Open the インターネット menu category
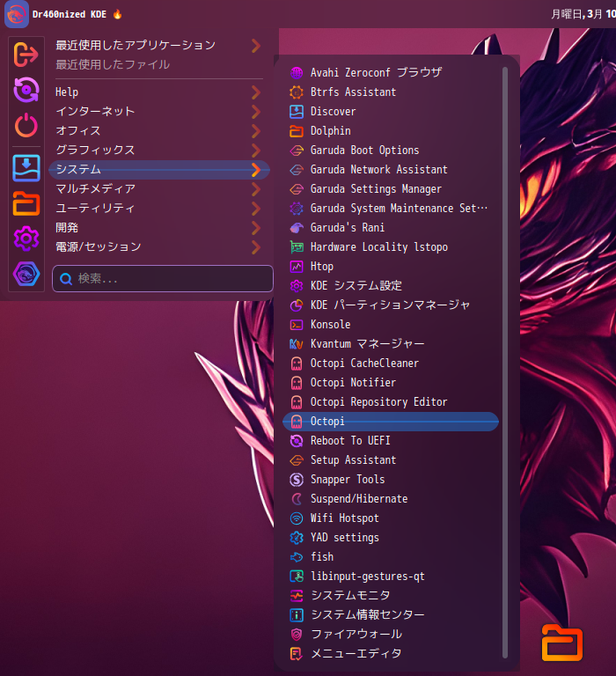 (x=159, y=112)
